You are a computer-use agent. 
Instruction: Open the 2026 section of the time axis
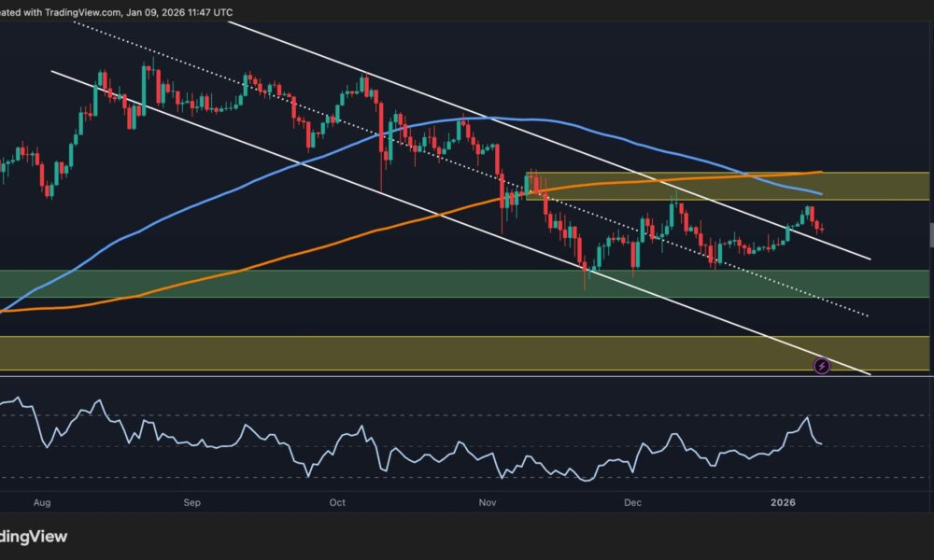pyautogui.click(x=785, y=502)
